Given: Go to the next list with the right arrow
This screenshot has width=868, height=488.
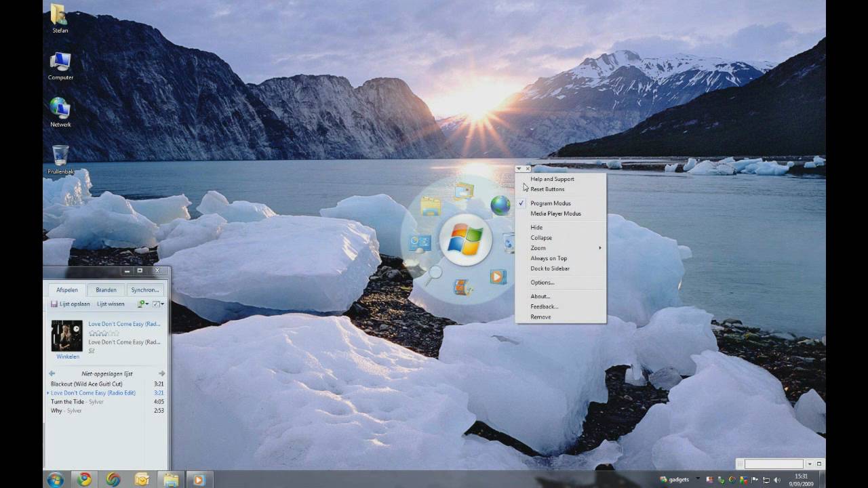Looking at the screenshot, I should pyautogui.click(x=161, y=373).
